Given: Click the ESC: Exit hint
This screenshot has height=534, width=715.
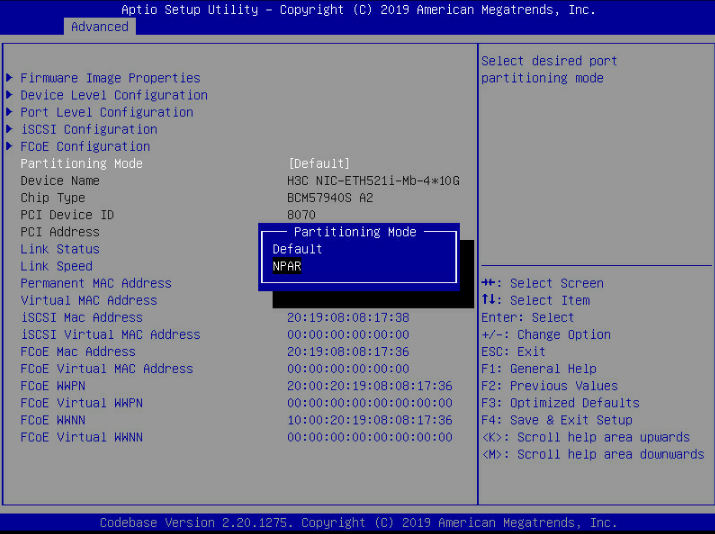Looking at the screenshot, I should (513, 352).
